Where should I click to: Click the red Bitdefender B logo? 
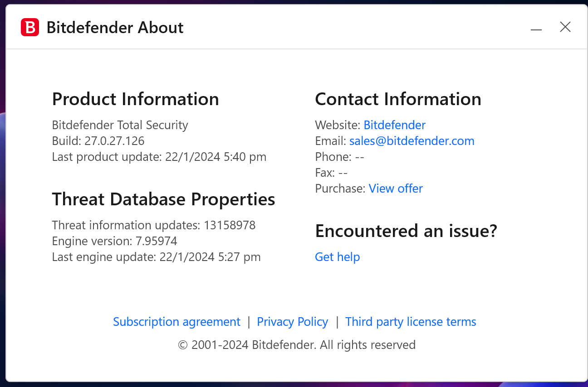tap(30, 28)
